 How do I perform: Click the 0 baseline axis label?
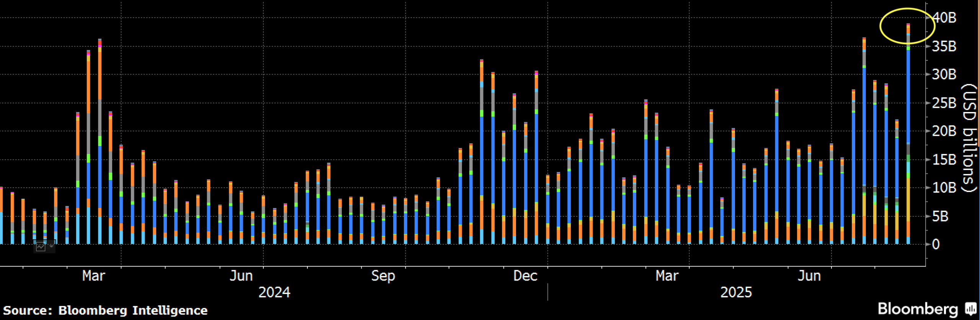936,244
